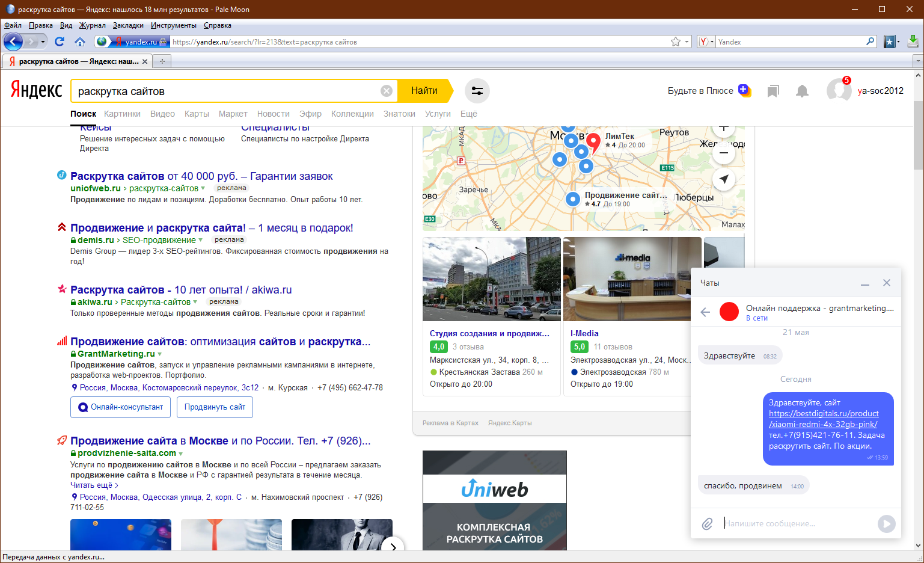Open the URL bar history dropdown arrow
Screen dimensions: 924x563
687,42
